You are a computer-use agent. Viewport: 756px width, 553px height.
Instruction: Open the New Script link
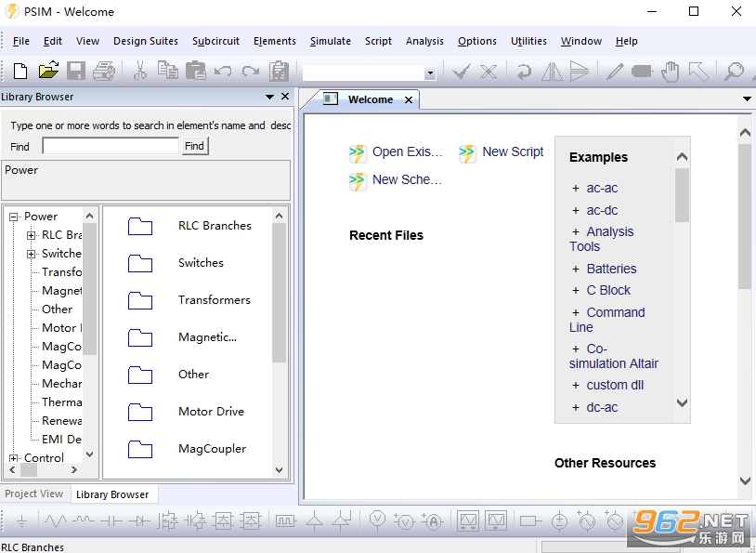[x=513, y=151]
